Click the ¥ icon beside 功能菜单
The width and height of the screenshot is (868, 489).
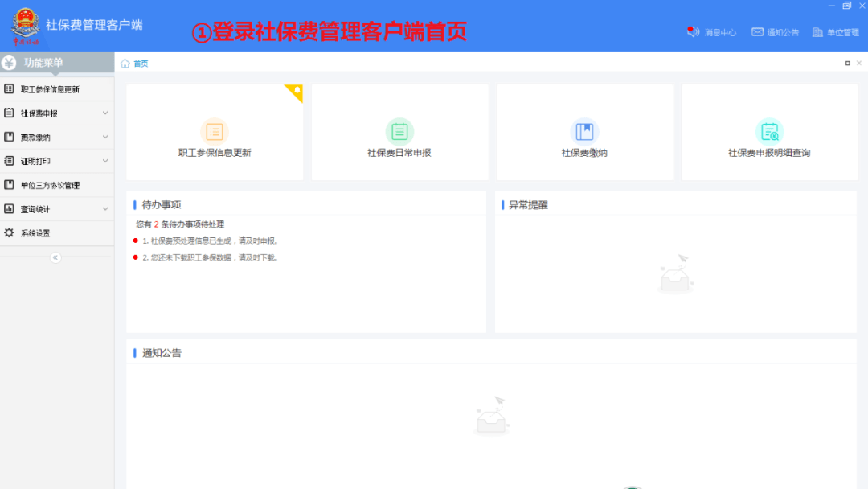pyautogui.click(x=10, y=62)
